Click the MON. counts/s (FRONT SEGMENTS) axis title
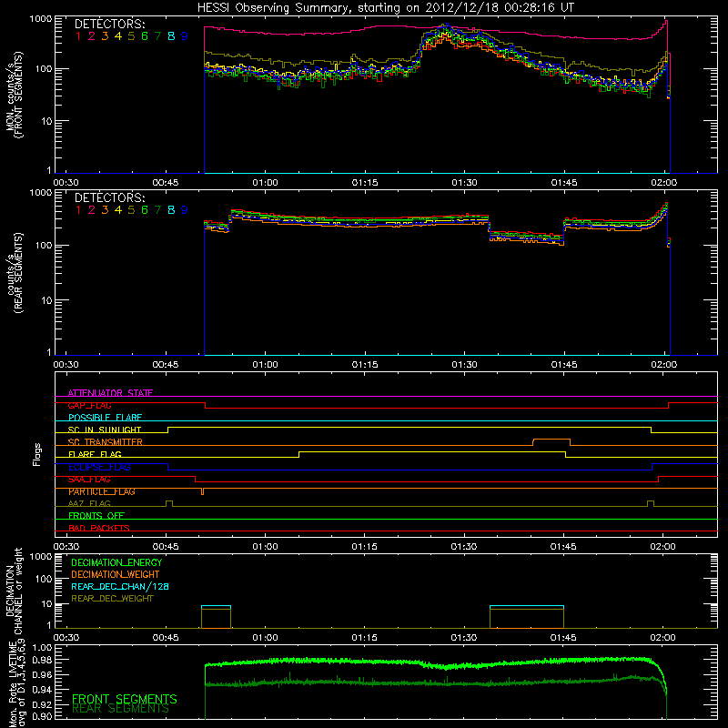The height and width of the screenshot is (728, 728). click(x=15, y=95)
